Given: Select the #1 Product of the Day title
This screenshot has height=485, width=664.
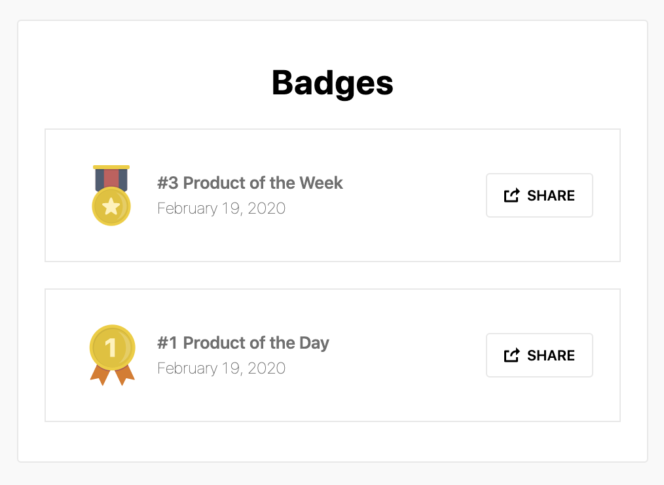Looking at the screenshot, I should click(x=243, y=343).
